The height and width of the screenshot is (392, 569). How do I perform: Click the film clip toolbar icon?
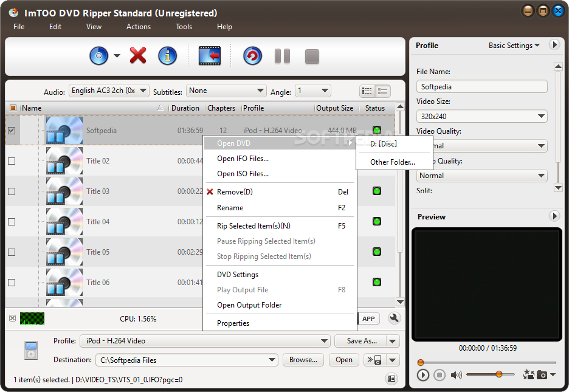[x=210, y=56]
